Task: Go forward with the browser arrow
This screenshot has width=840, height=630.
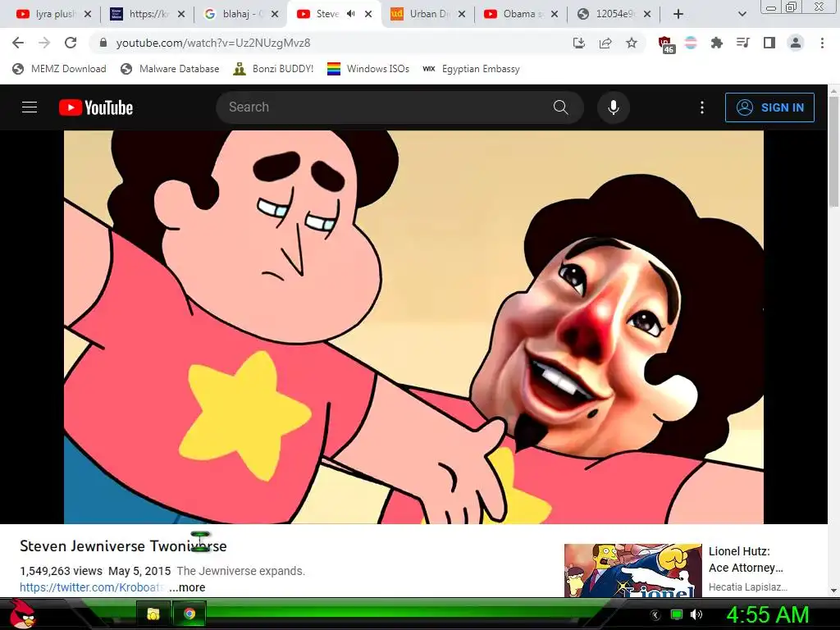Action: (44, 43)
